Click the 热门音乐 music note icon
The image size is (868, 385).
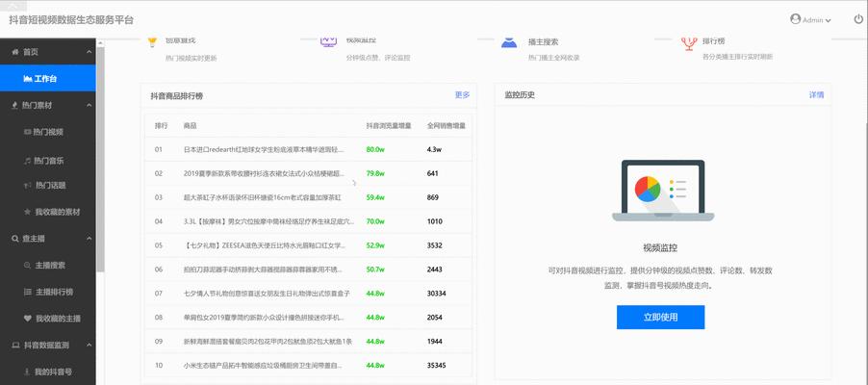[27, 159]
